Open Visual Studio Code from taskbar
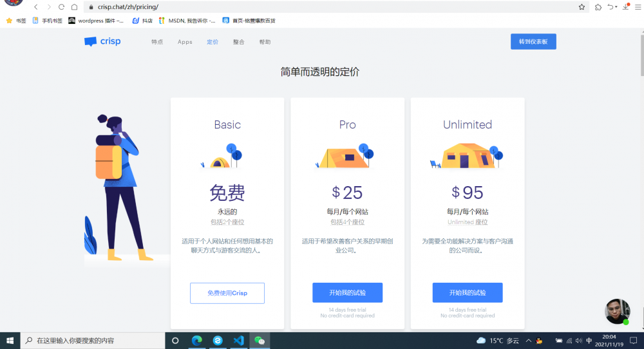 coord(239,341)
